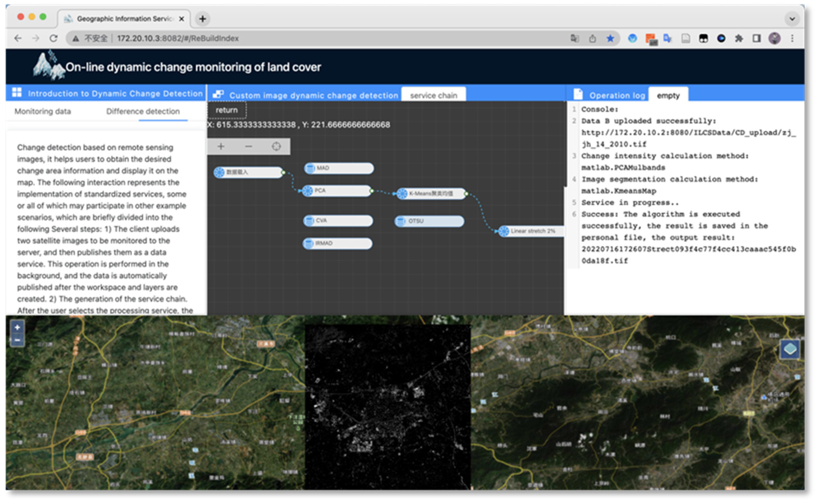Open Chrome three-dot menu
The image size is (815, 504).
coord(792,38)
